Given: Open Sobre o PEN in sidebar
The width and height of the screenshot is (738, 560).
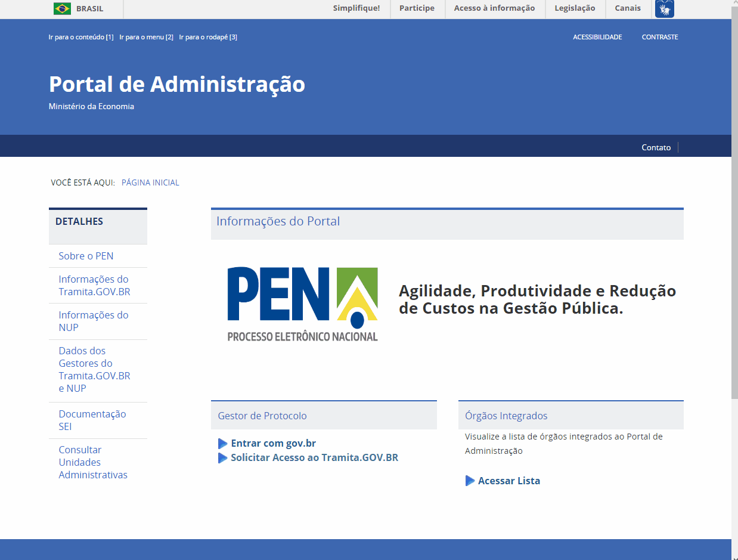Looking at the screenshot, I should 86,256.
